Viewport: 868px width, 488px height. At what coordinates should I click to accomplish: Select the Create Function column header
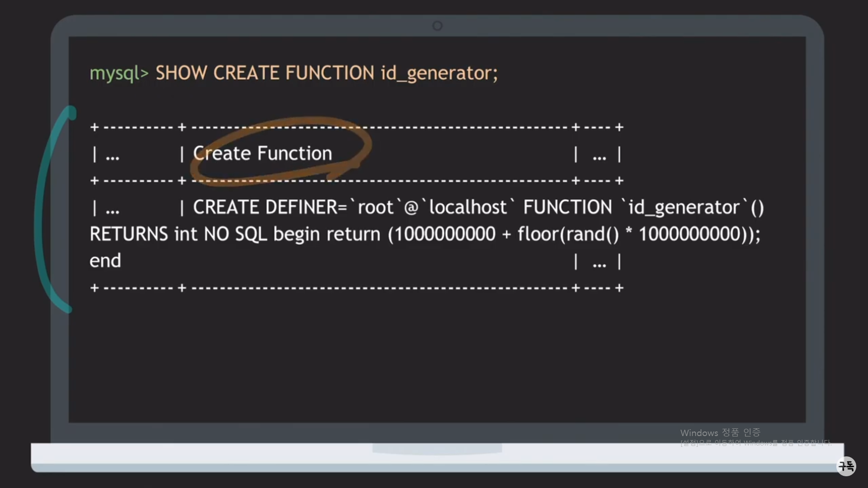tap(262, 154)
